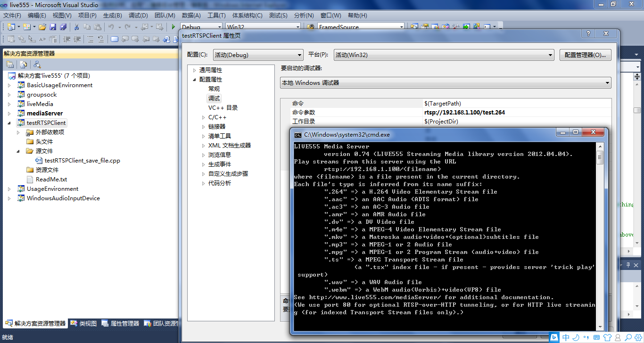The image size is (644, 343).
Task: Click the 配置管理器(O)... button
Action: pos(585,55)
